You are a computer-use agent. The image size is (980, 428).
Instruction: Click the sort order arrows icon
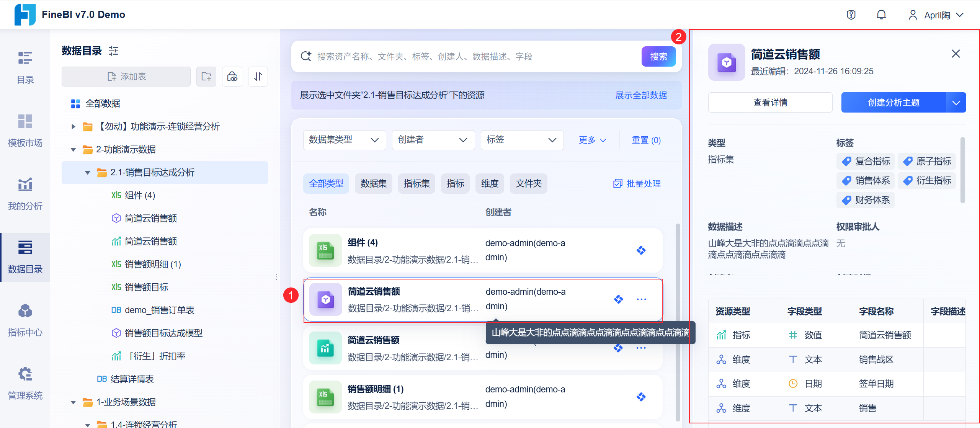pos(258,77)
